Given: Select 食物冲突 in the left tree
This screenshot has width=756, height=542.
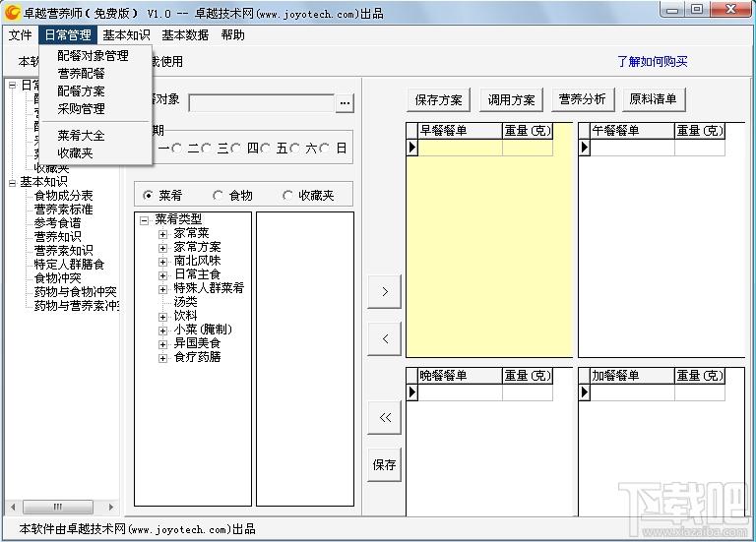Looking at the screenshot, I should tap(57, 278).
